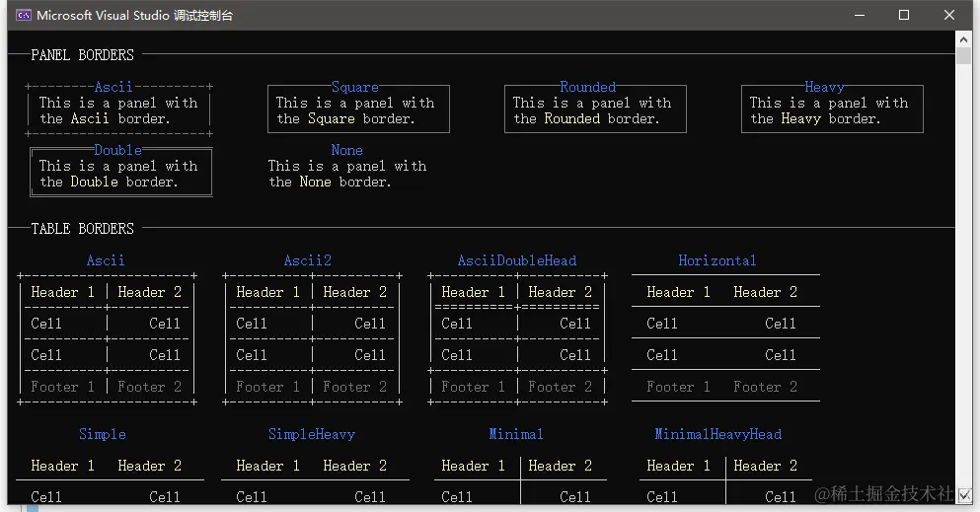The width and height of the screenshot is (980, 512).
Task: Click 'Header 1' in the Minimal table
Action: 473,466
